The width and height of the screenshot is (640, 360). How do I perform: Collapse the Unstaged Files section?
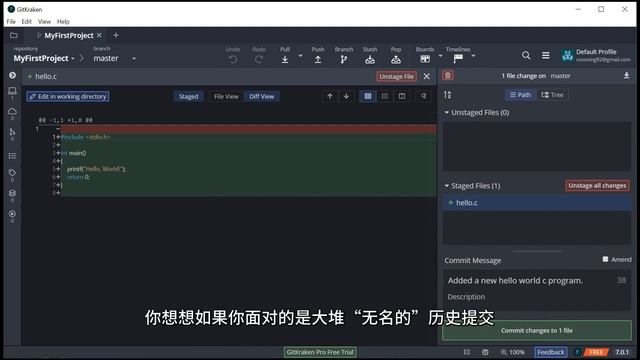[x=447, y=112]
